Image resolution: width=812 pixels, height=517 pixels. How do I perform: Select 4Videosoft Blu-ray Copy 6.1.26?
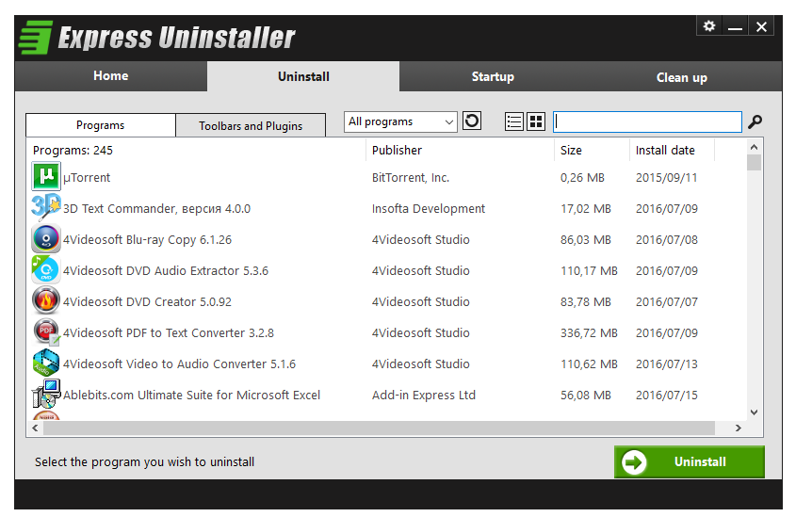click(x=147, y=239)
